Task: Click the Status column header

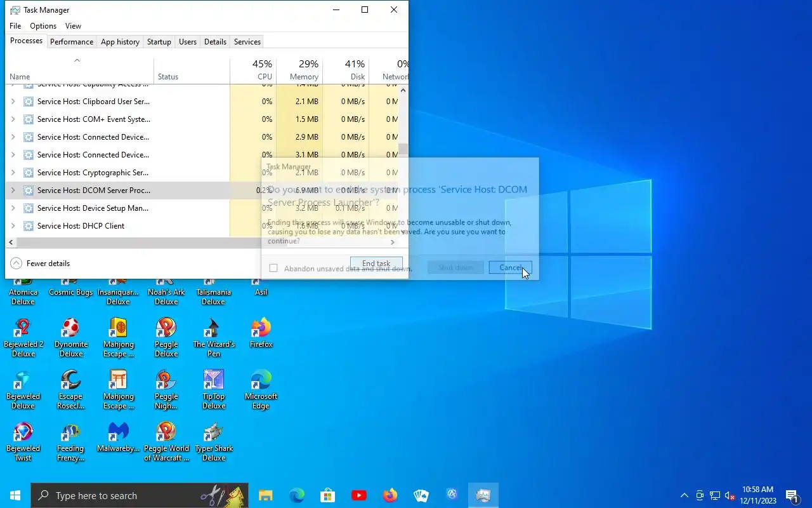Action: pos(192,70)
